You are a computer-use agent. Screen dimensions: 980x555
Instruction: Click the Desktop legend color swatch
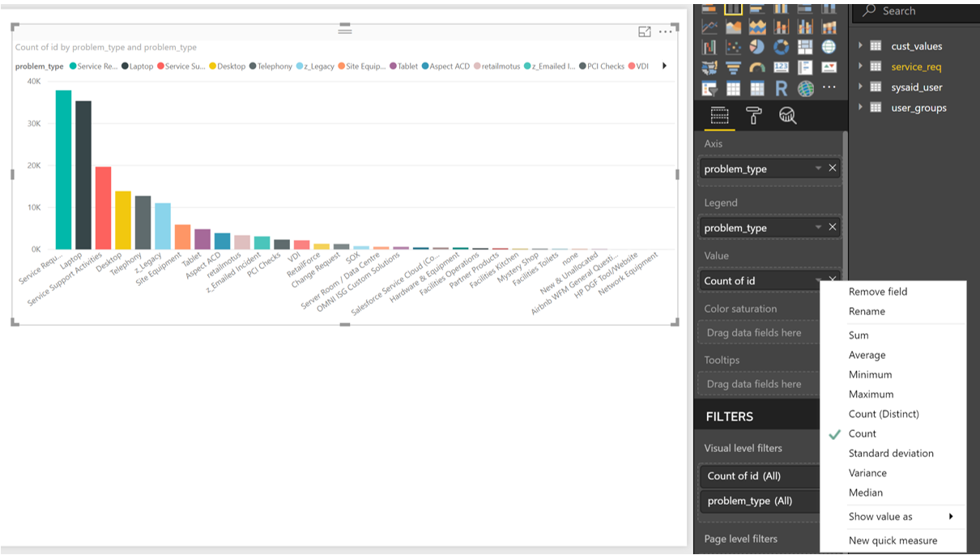point(213,66)
